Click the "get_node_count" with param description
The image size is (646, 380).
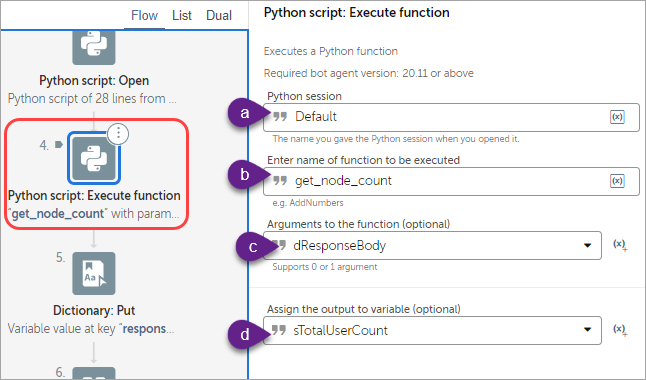point(94,213)
